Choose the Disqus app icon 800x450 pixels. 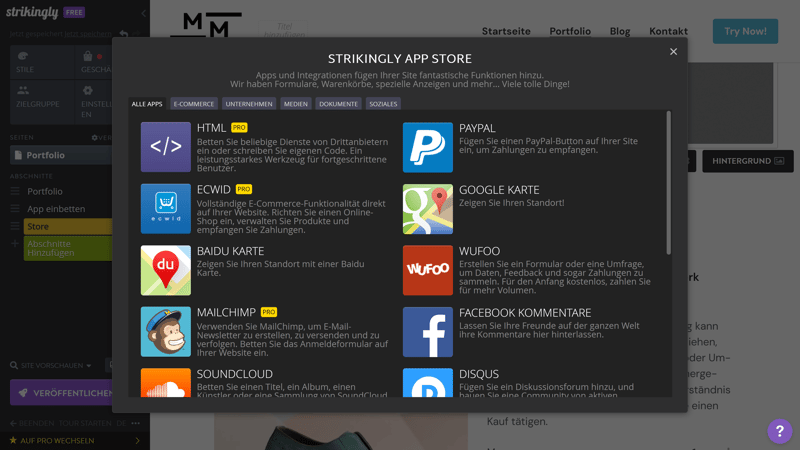[427, 383]
